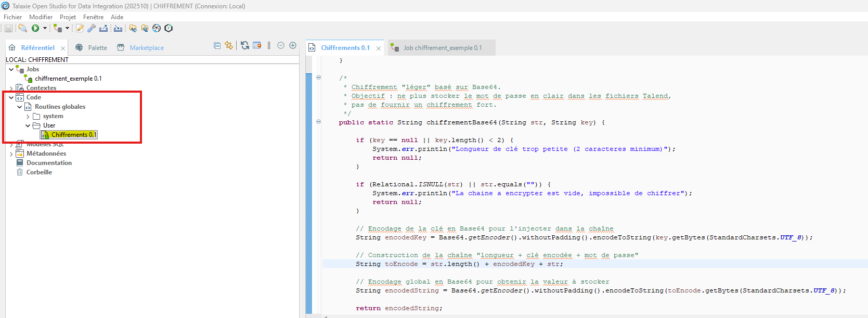Click the export toolbar icon
The width and height of the screenshot is (868, 318).
[x=103, y=28]
